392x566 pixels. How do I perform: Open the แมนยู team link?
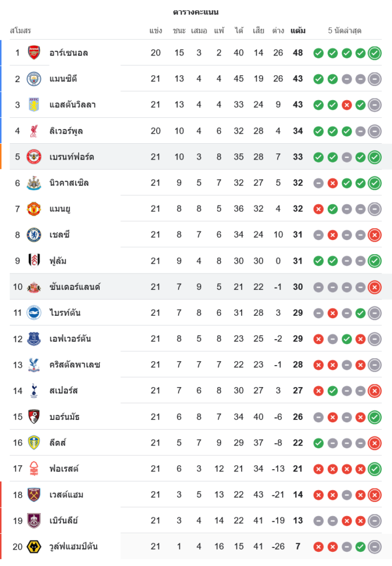60,209
